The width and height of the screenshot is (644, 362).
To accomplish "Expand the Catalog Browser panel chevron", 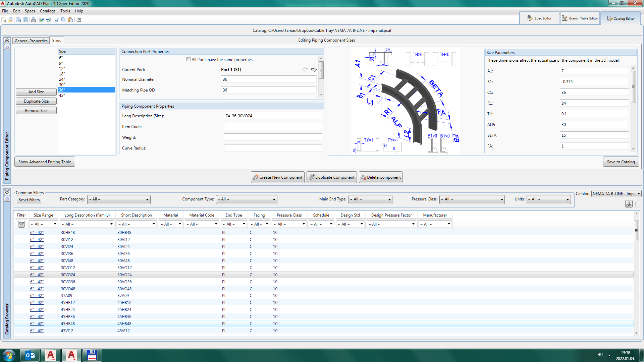I will point(7,192).
